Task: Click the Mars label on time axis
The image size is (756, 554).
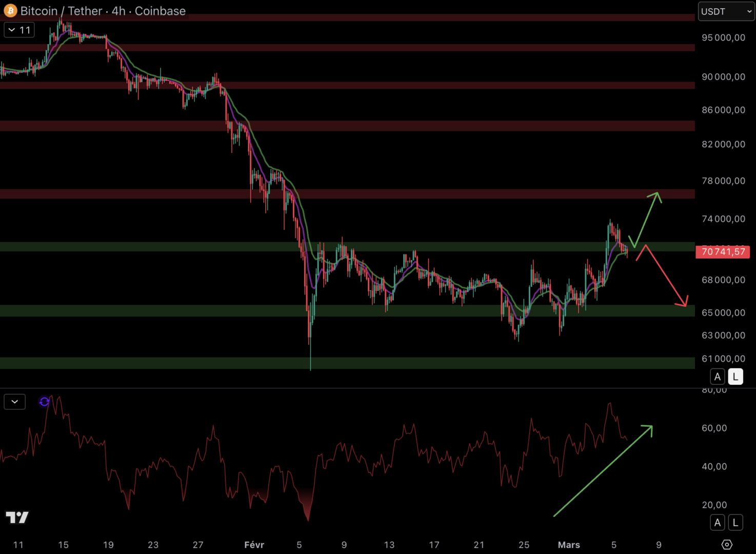Action: pos(569,545)
